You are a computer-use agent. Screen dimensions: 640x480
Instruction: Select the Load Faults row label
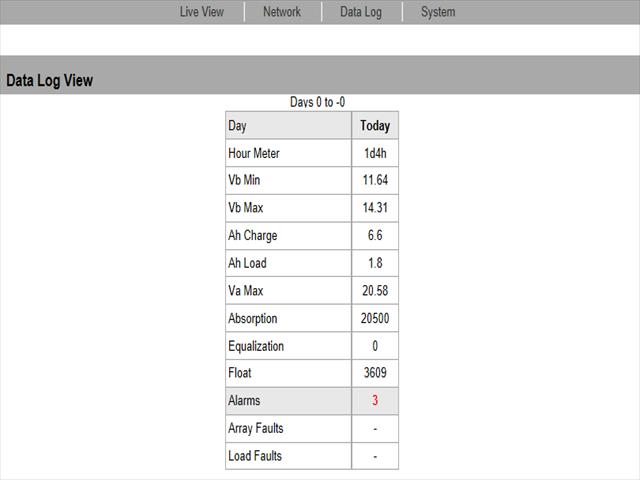(x=255, y=456)
